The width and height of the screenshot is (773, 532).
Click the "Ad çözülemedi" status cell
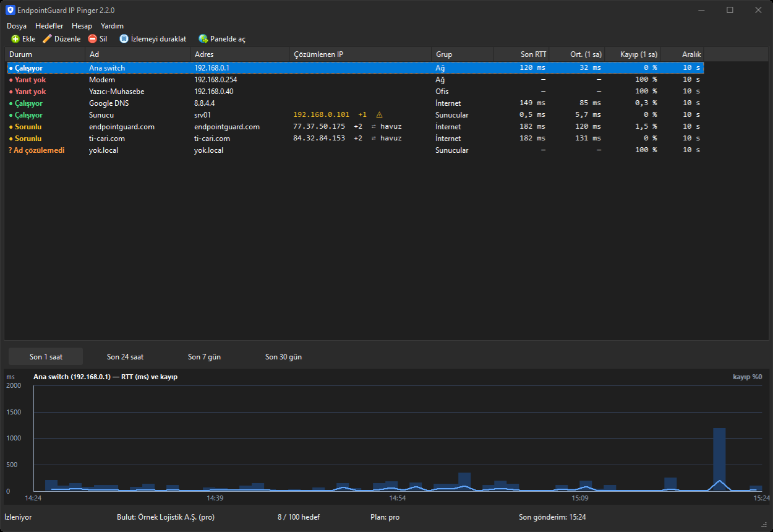(36, 150)
